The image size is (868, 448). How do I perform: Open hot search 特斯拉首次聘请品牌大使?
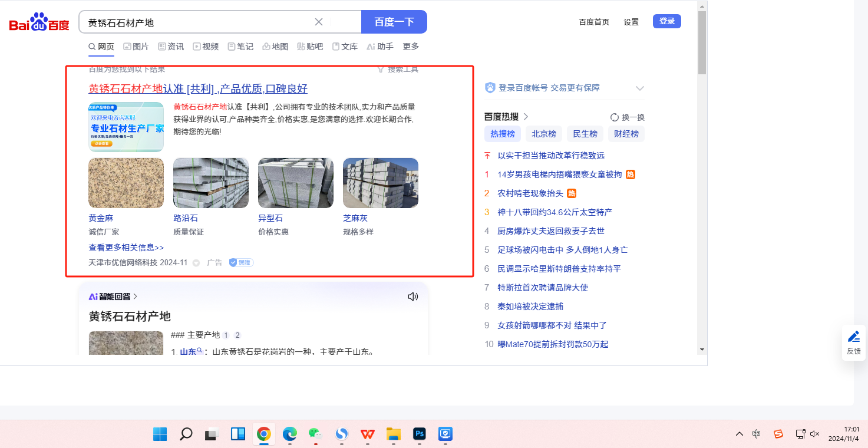(543, 288)
